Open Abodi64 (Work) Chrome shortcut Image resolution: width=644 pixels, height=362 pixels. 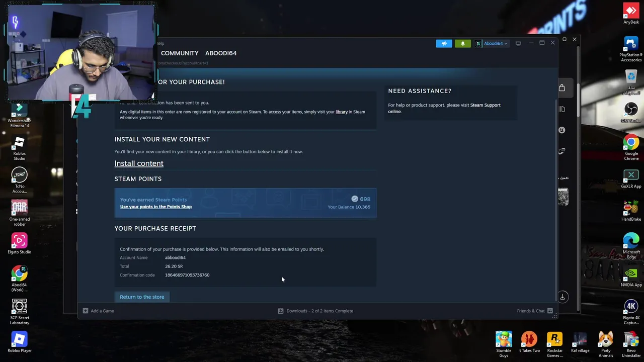point(19,279)
